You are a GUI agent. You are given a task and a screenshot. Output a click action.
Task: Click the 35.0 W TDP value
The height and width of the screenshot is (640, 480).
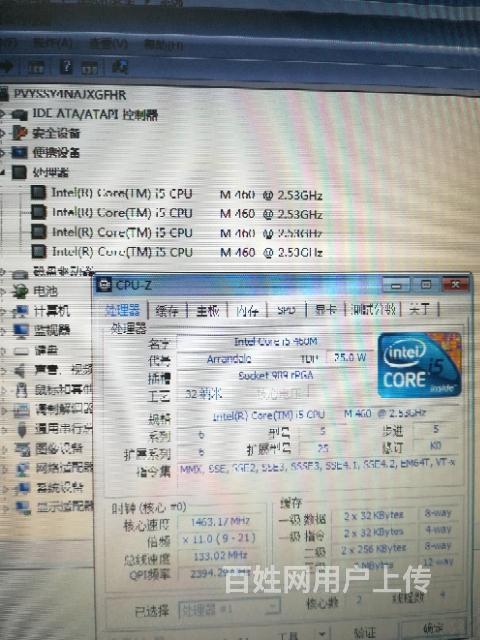(350, 358)
